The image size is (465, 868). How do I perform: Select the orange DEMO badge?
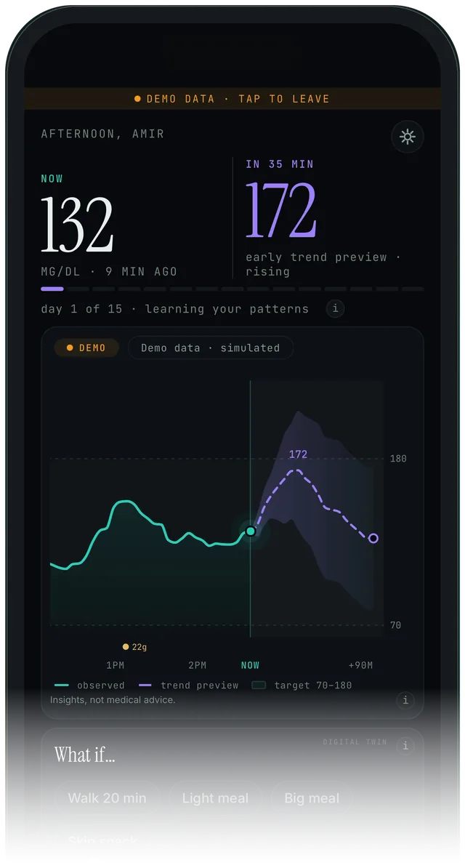(86, 347)
